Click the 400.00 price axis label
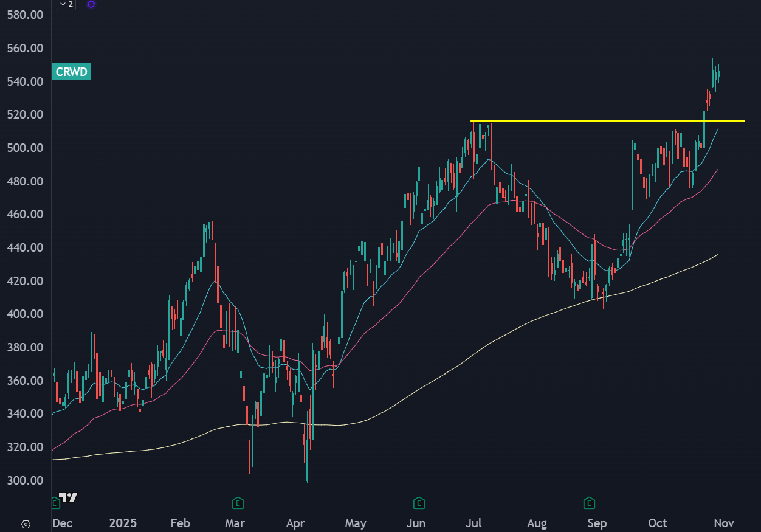 point(24,314)
